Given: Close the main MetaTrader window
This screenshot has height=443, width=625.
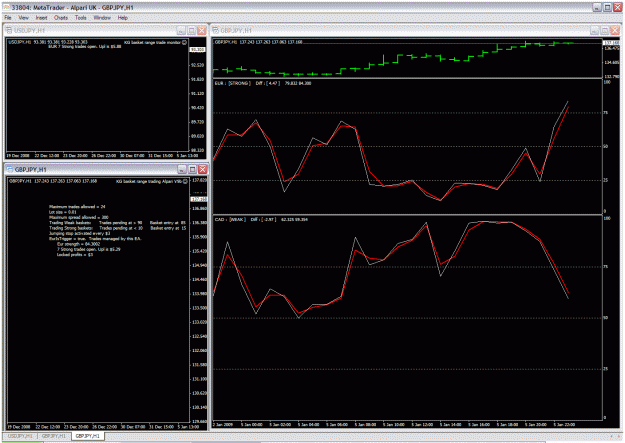Looking at the screenshot, I should pyautogui.click(x=618, y=7).
